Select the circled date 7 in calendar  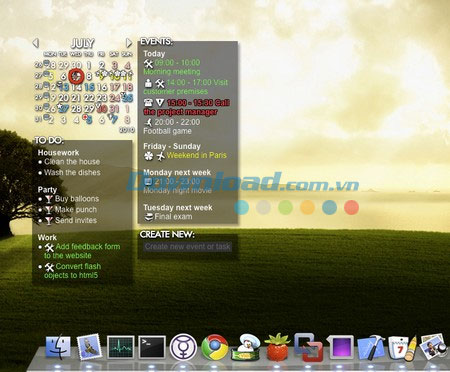(x=76, y=76)
